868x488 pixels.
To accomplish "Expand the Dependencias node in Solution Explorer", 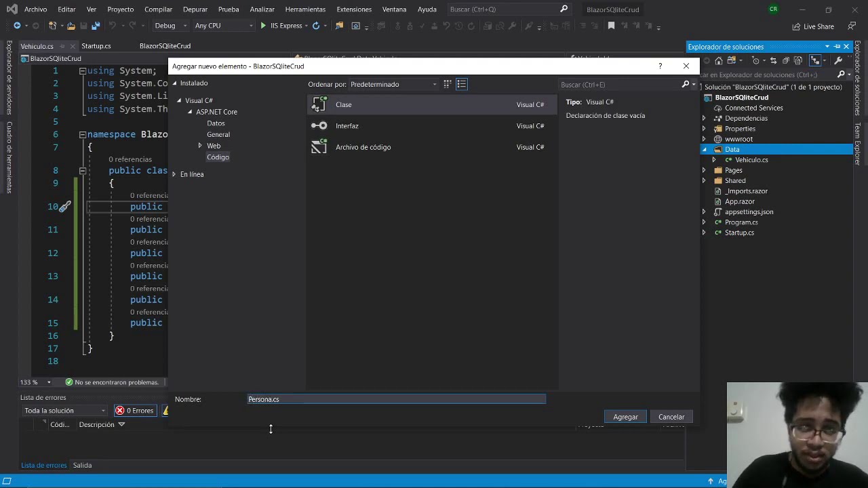I will (x=703, y=118).
